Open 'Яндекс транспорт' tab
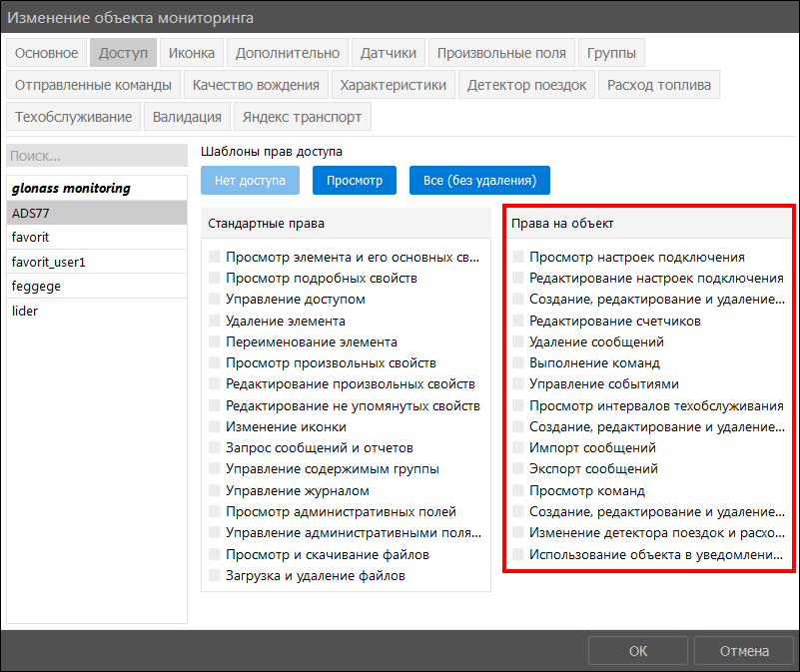 (x=302, y=117)
